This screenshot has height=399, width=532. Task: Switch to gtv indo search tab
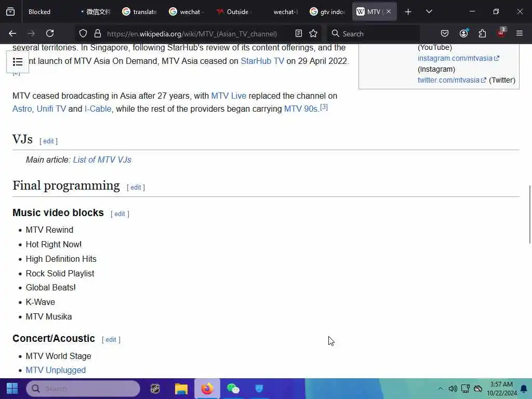[328, 12]
